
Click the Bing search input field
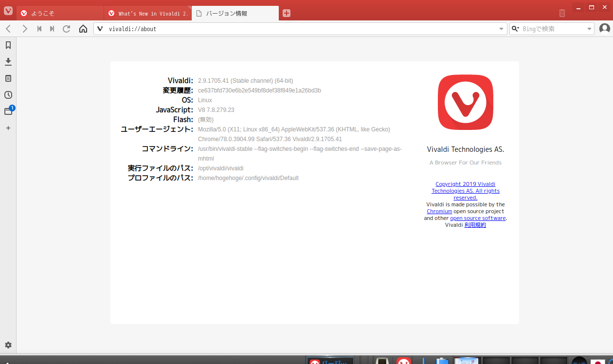[x=553, y=29]
